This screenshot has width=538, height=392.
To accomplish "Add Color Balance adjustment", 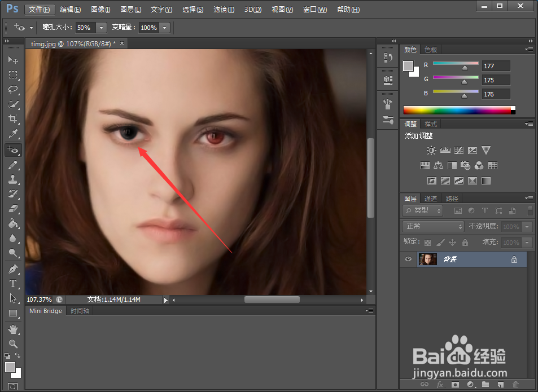I will point(438,165).
